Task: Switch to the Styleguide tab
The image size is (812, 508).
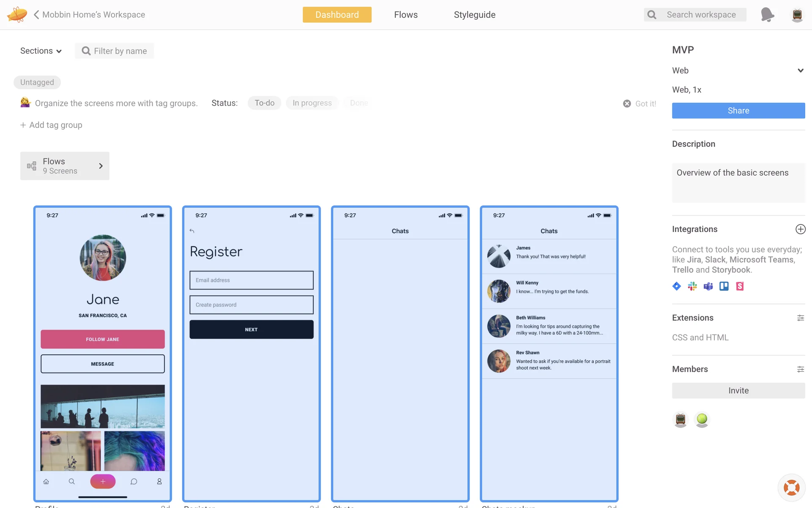Action: tap(475, 15)
